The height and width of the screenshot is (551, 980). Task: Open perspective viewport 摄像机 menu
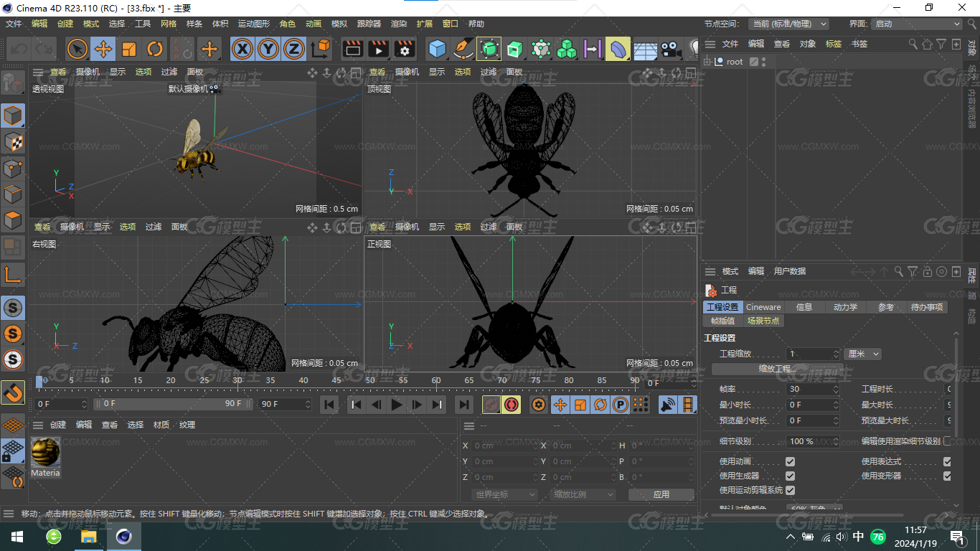click(x=88, y=72)
